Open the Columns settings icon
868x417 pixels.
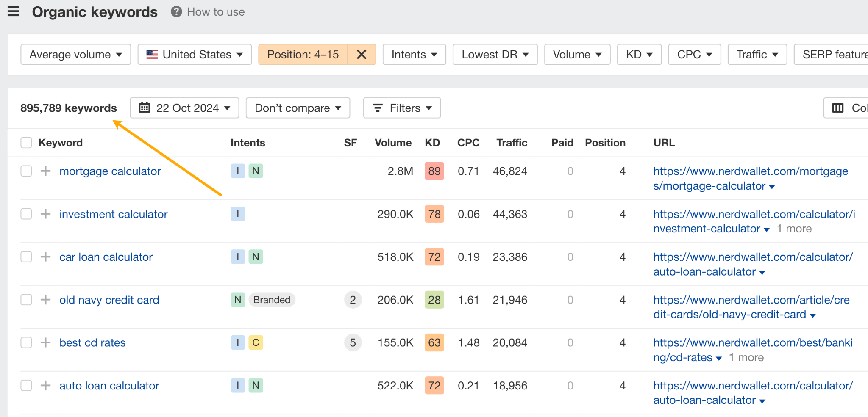pyautogui.click(x=837, y=108)
